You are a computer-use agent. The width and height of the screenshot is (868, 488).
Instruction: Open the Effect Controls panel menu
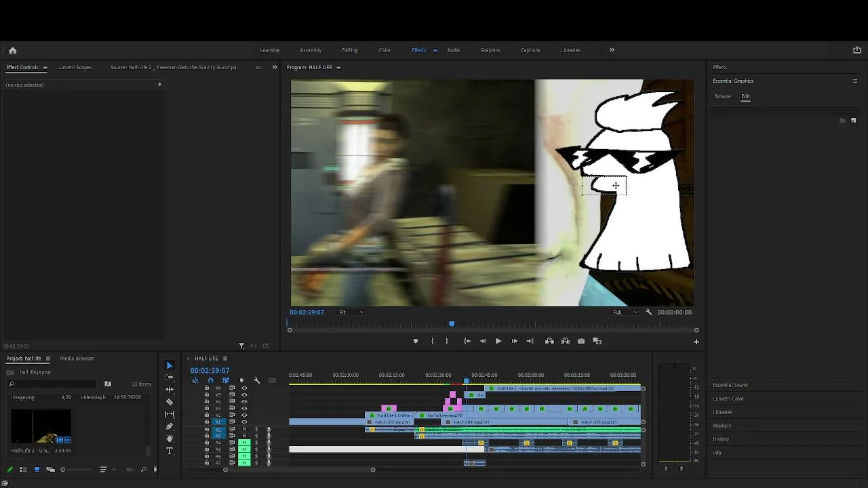[x=45, y=67]
